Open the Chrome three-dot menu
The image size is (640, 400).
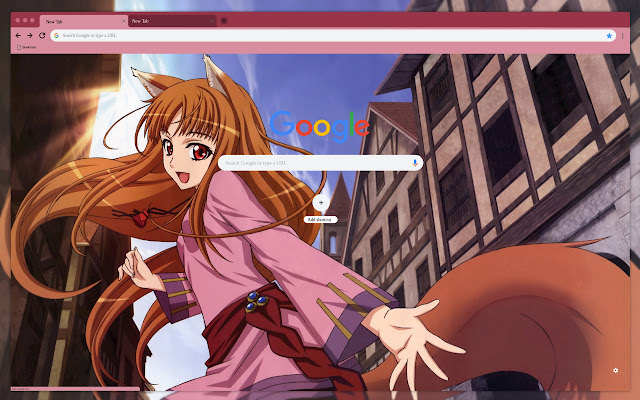(x=622, y=36)
